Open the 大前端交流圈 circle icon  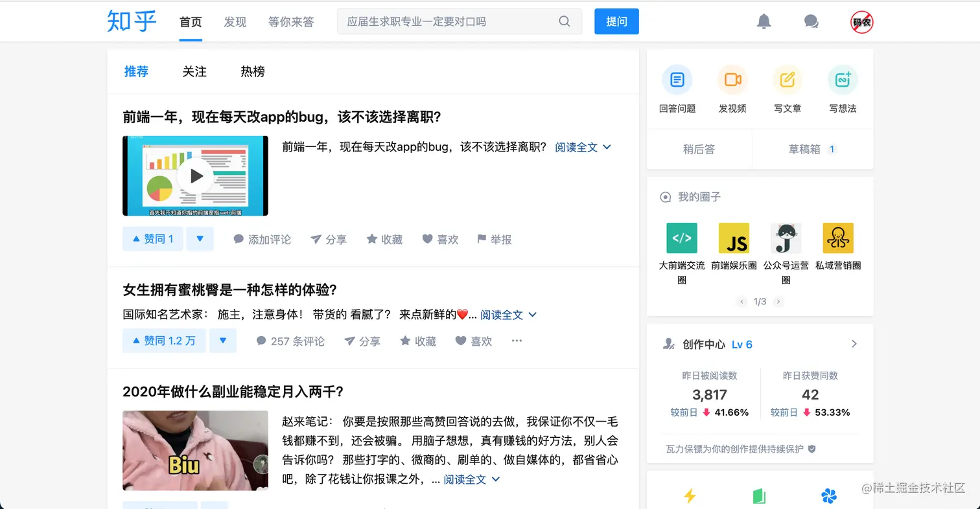click(x=682, y=238)
